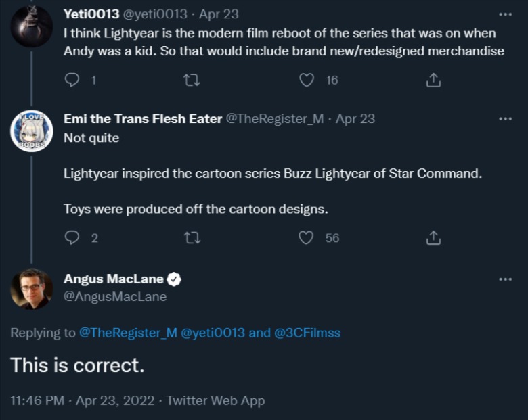The image size is (528, 420).
Task: Open Yeti0013's profile picture
Action: [x=31, y=26]
